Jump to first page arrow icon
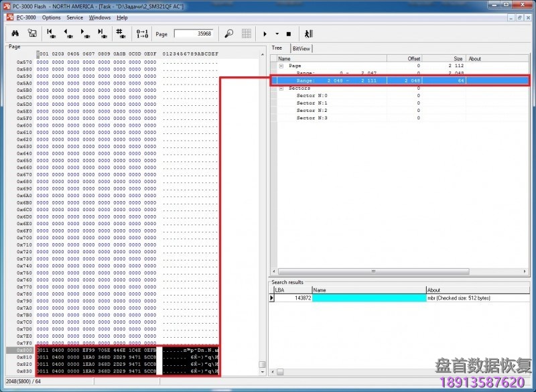 tap(51, 34)
